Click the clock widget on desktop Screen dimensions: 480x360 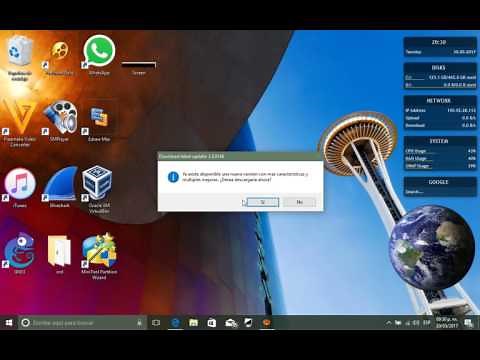(440, 47)
